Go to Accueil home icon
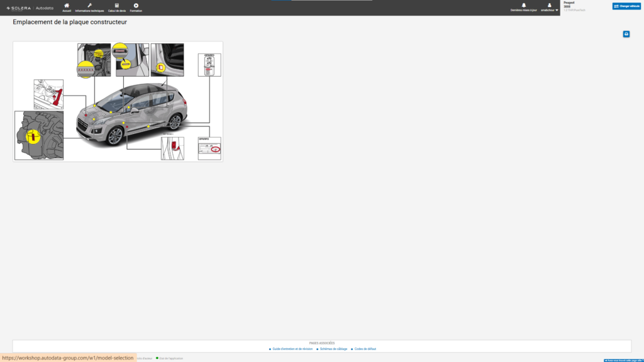Viewport: 644px width, 362px height. 67,8
